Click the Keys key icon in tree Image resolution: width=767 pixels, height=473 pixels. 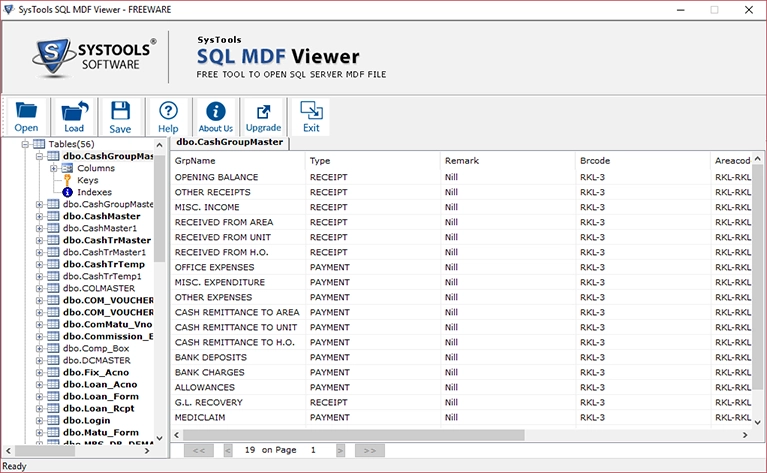tap(68, 180)
